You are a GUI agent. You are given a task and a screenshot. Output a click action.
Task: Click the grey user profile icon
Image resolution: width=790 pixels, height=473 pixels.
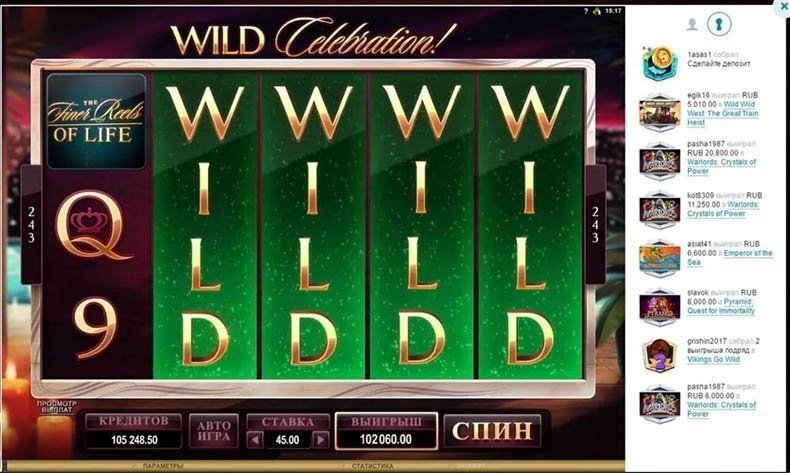692,24
